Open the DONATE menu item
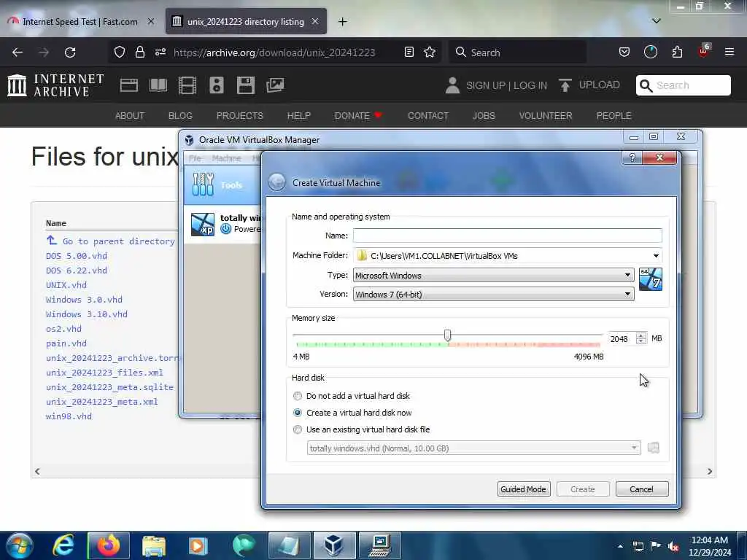 pyautogui.click(x=358, y=116)
